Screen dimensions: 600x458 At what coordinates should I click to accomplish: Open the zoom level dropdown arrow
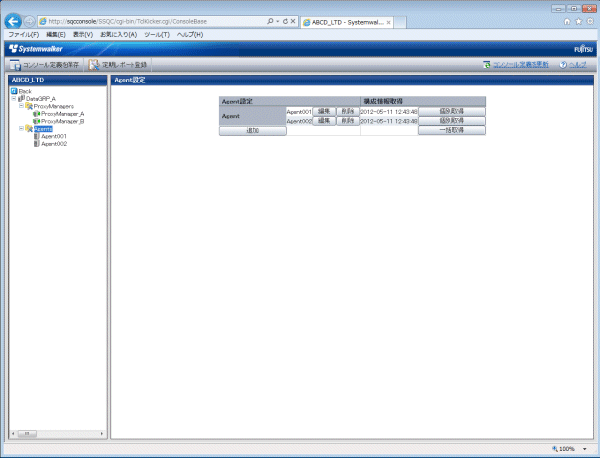point(585,449)
